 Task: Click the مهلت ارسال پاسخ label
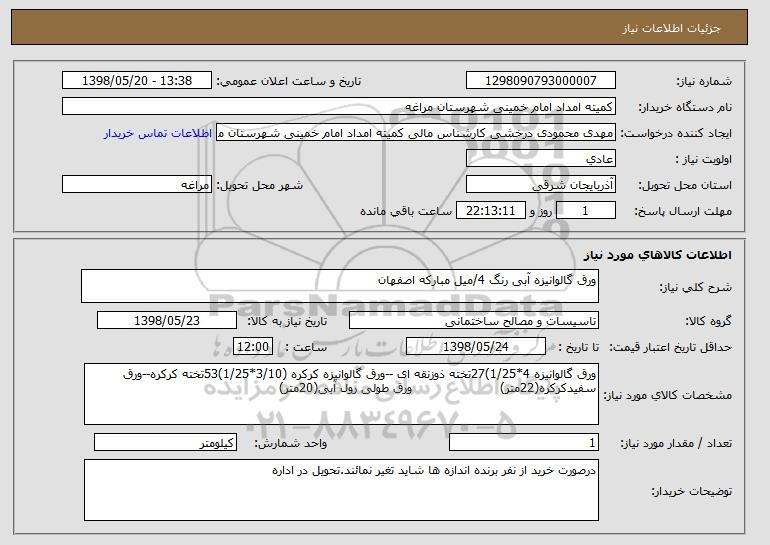pos(683,211)
